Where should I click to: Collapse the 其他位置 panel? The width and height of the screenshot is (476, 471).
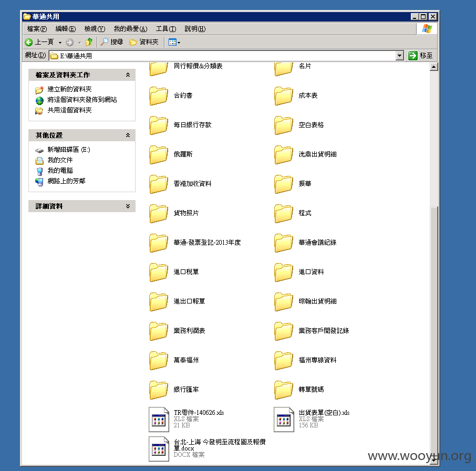tap(128, 135)
